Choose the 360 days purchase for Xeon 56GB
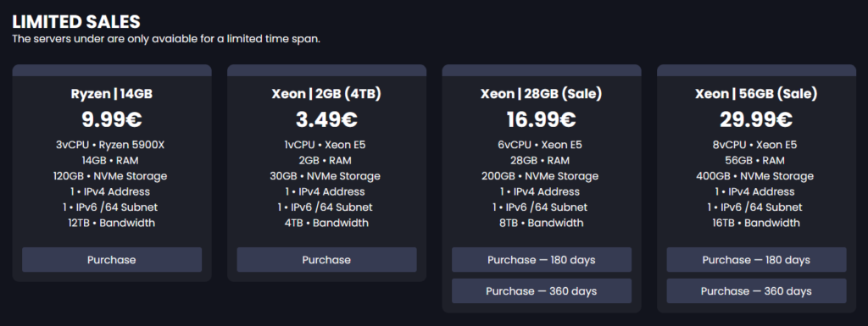Screen dimensions: 868x326 756,290
